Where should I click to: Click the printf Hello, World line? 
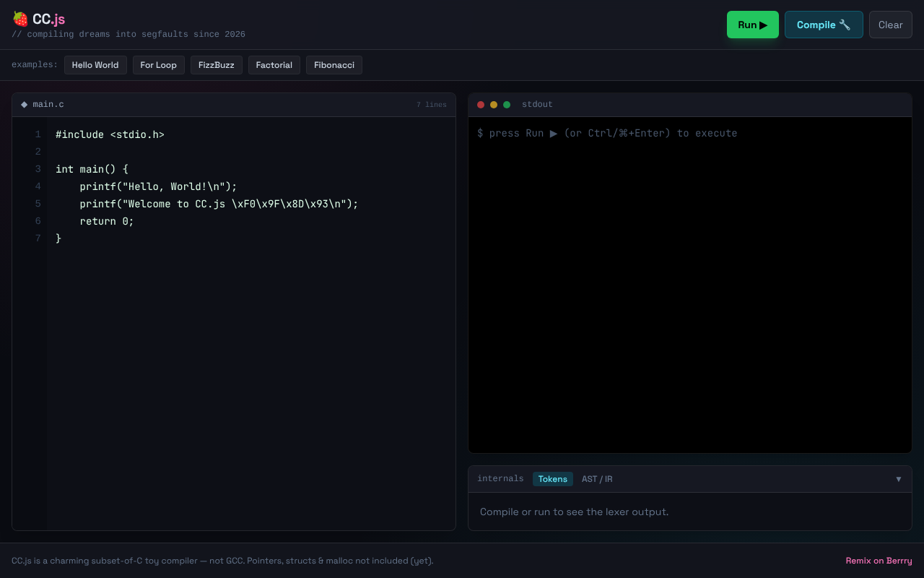click(158, 186)
